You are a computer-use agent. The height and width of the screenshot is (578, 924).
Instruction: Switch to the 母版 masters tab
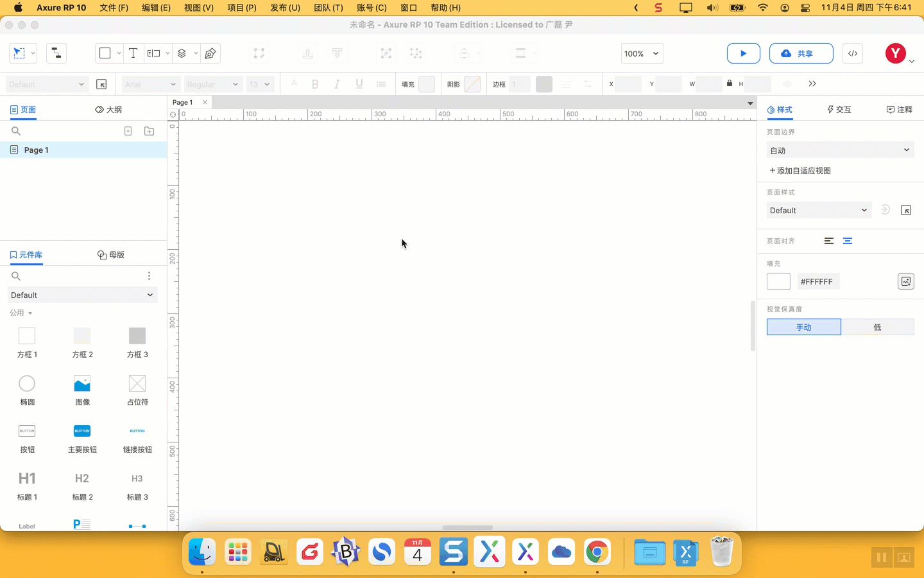point(111,255)
